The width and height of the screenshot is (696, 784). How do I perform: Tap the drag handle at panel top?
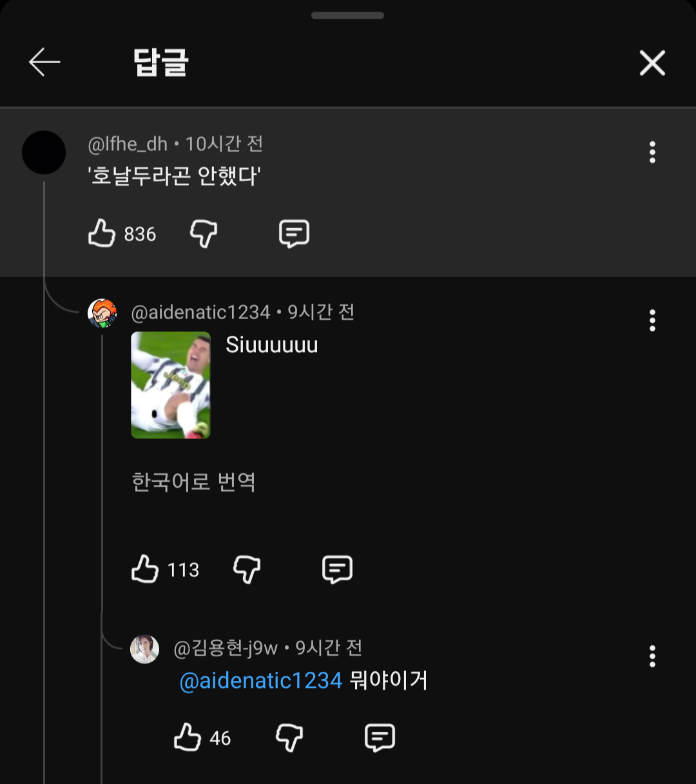[x=347, y=15]
